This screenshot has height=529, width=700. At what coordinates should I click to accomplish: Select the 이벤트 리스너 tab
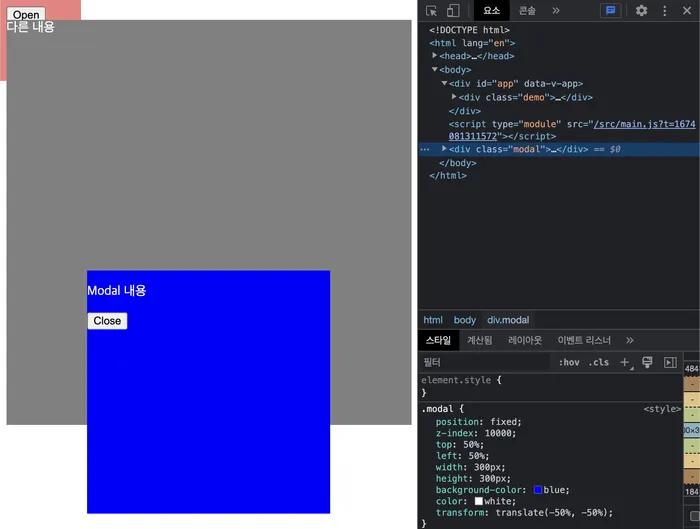(x=584, y=341)
